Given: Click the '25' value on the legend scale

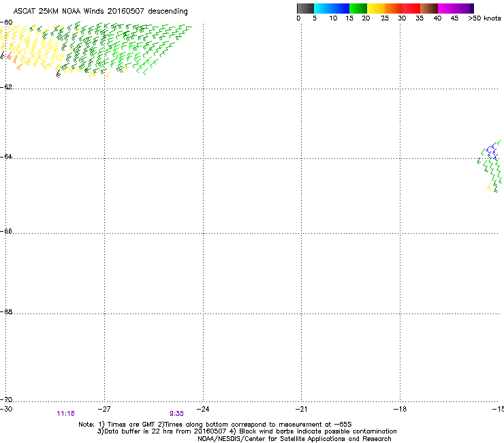Looking at the screenshot, I should 385,18.
